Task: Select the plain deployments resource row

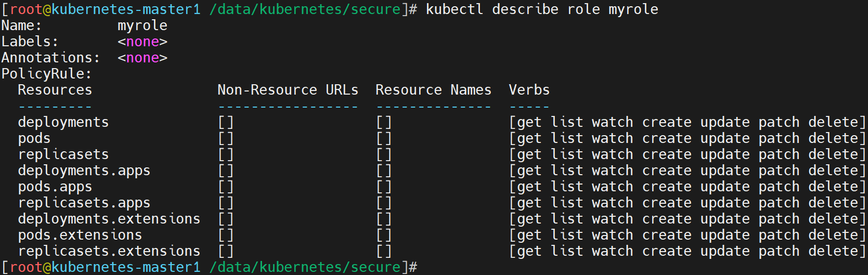Action: click(63, 122)
